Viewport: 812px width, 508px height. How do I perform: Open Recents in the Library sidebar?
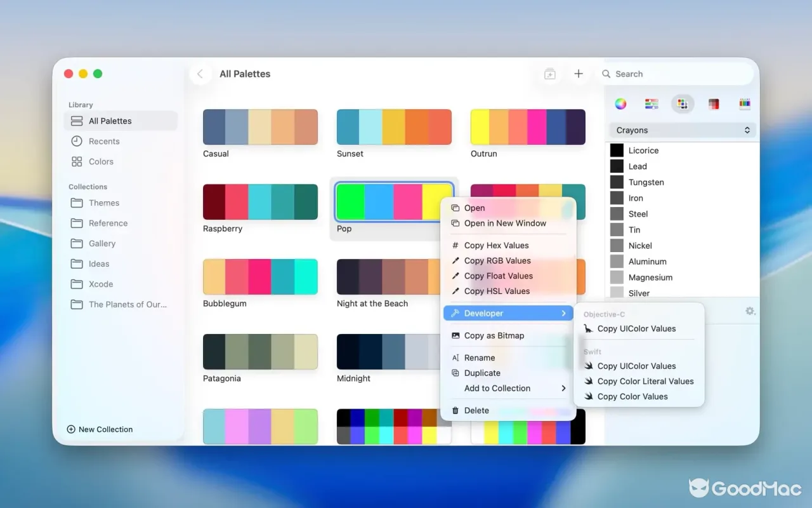pos(121,141)
